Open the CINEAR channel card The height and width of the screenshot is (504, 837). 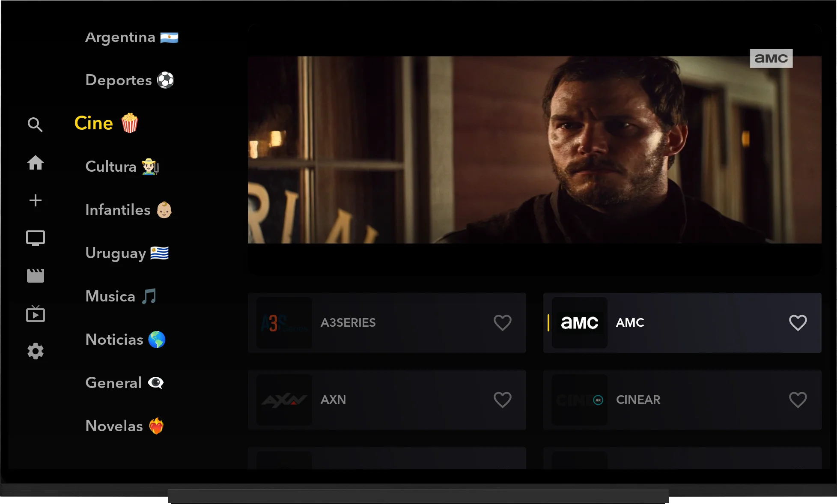coord(682,400)
